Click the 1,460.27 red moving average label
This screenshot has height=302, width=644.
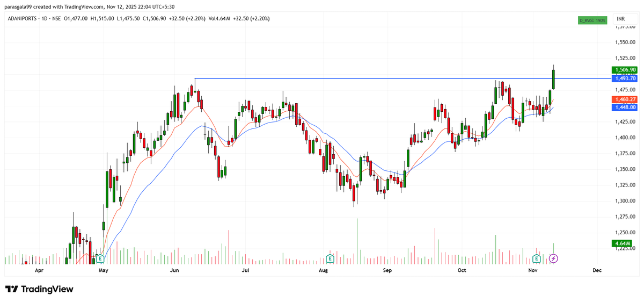click(624, 99)
